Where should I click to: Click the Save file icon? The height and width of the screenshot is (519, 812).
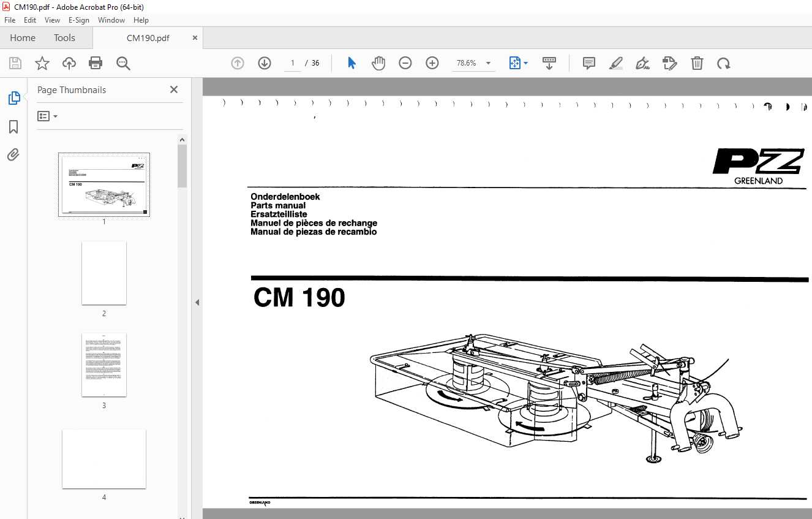(x=15, y=63)
